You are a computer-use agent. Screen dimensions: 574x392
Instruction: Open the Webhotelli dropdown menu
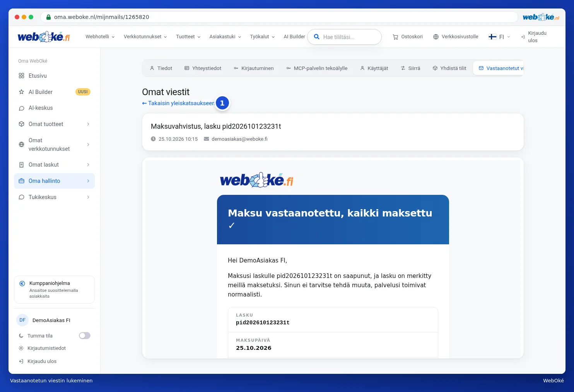(100, 37)
